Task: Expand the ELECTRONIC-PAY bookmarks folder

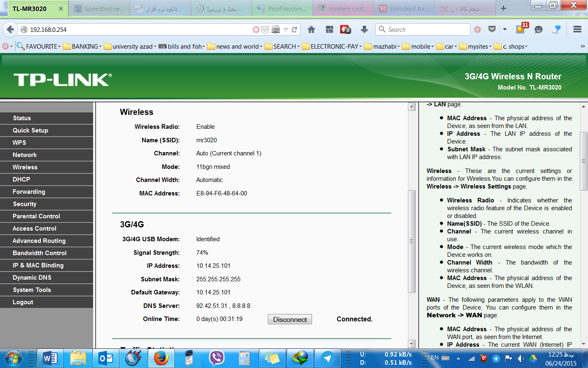Action: pos(332,46)
